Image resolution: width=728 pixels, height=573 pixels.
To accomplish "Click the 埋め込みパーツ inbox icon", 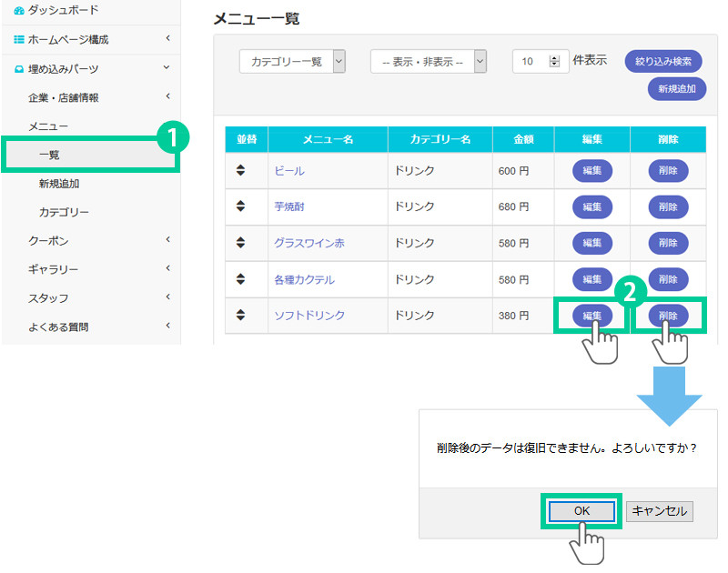I will pyautogui.click(x=20, y=69).
